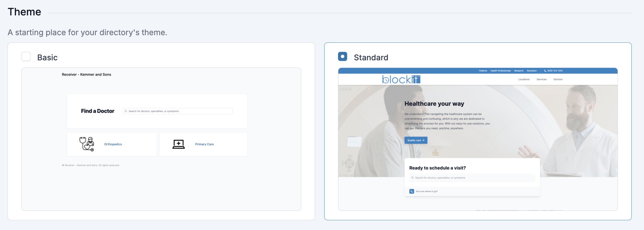This screenshot has height=230, width=644.
Task: Click Research in the top blue bar
Action: pos(519,71)
